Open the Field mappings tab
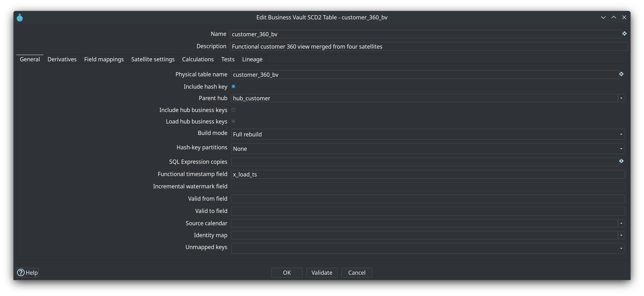Image resolution: width=644 pixels, height=296 pixels. 104,59
